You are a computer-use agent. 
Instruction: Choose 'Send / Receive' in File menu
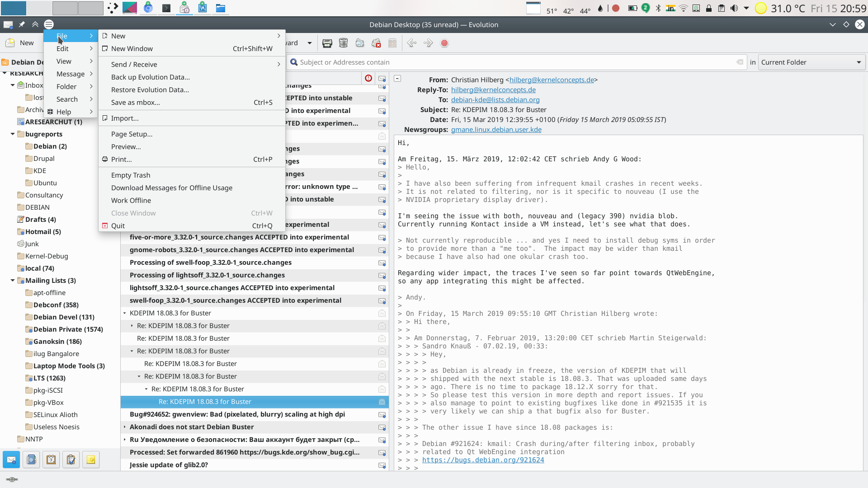click(192, 65)
